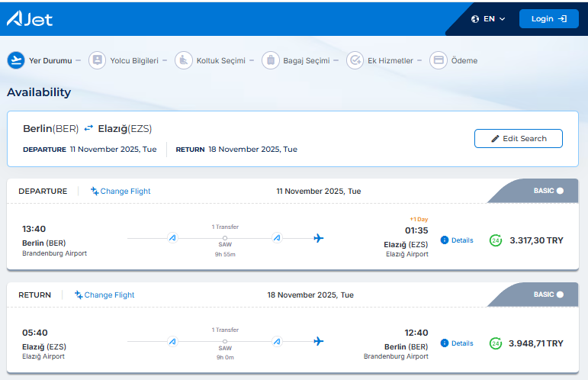Image resolution: width=588 pixels, height=380 pixels.
Task: Go to the Ödeme step
Action: [464, 61]
